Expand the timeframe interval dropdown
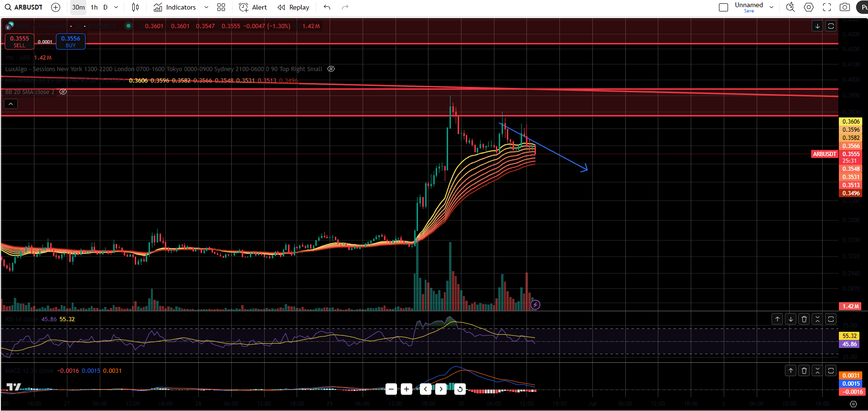The image size is (868, 411). point(116,7)
